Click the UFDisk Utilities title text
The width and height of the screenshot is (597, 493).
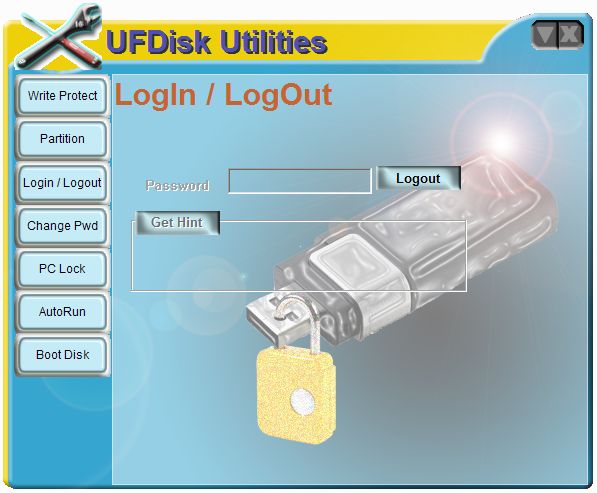point(216,42)
